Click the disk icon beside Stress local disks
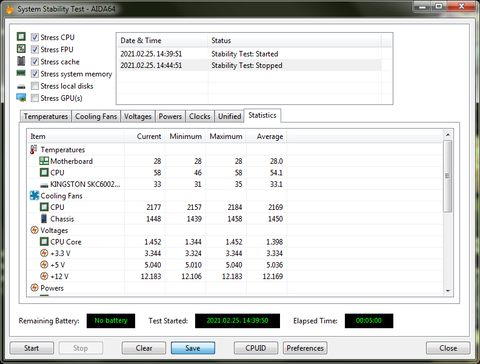The image size is (480, 364). click(x=21, y=87)
